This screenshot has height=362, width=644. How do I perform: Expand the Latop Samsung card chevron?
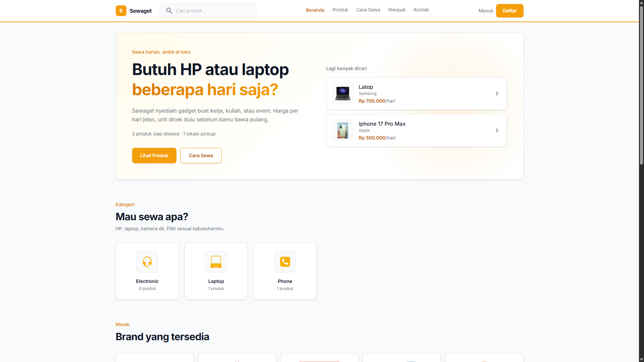click(497, 94)
